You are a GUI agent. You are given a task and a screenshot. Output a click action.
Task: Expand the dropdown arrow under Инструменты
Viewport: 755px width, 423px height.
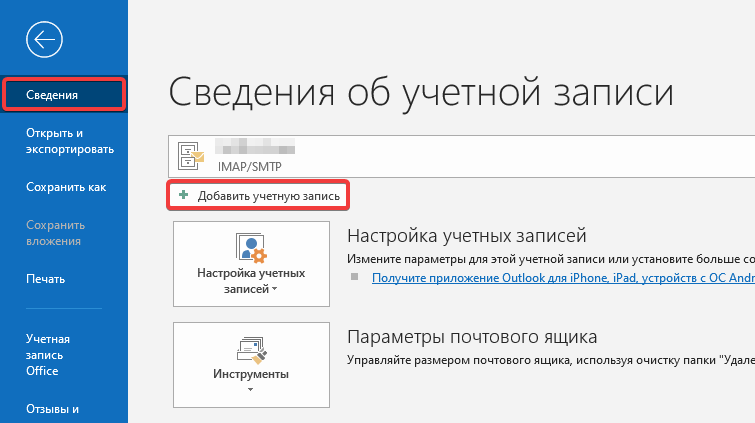(251, 390)
